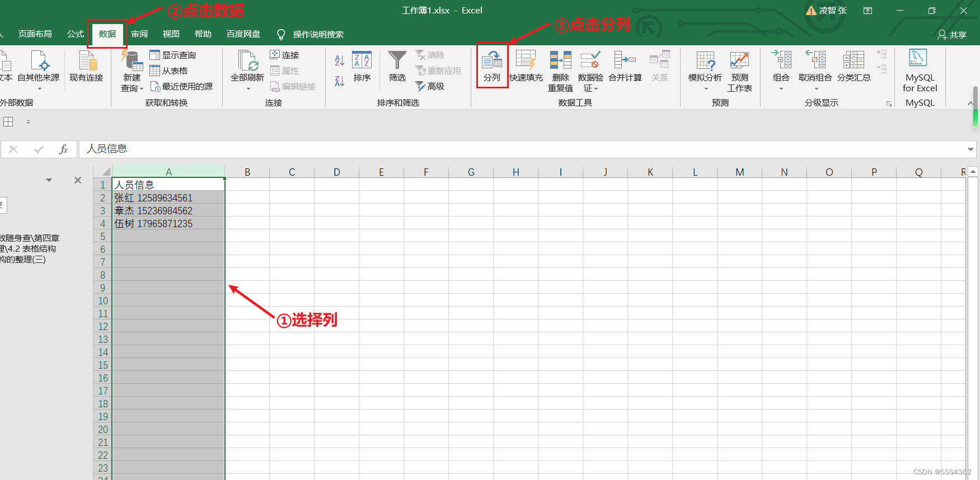Click 从表格 from table
The image size is (980, 480).
click(168, 70)
